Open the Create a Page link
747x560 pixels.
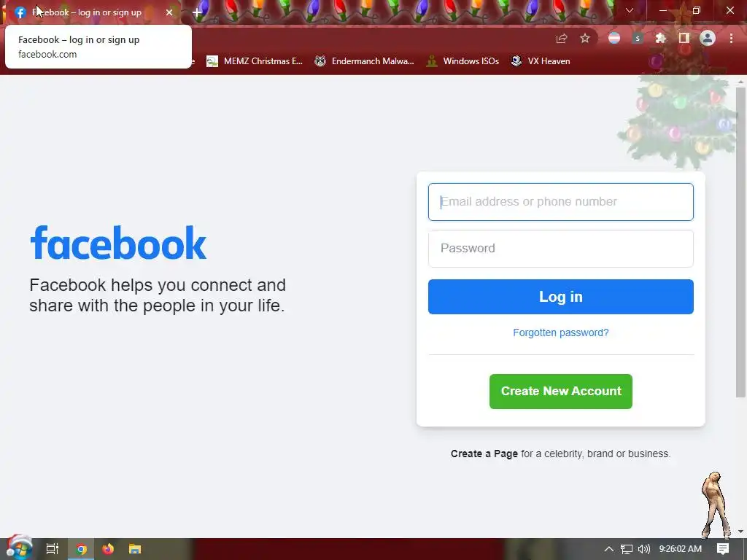click(484, 454)
